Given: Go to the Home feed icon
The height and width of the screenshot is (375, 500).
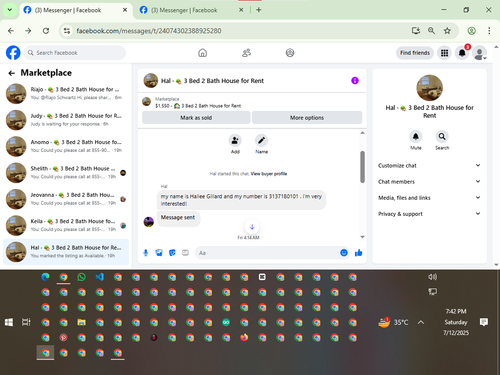Looking at the screenshot, I should click(x=202, y=53).
